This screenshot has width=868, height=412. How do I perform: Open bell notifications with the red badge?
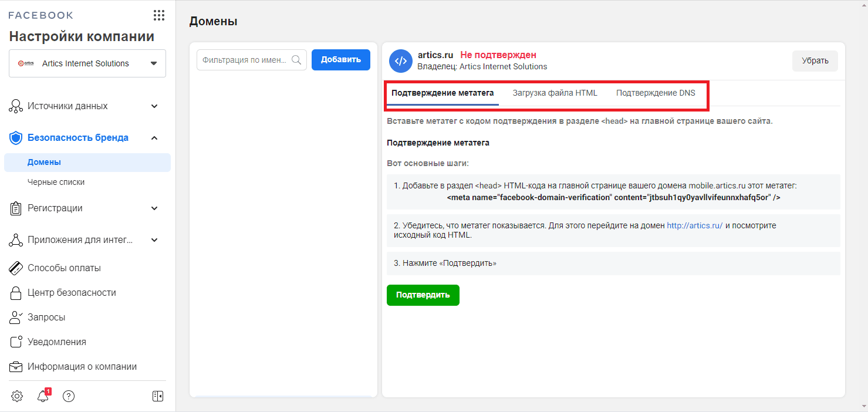[43, 396]
